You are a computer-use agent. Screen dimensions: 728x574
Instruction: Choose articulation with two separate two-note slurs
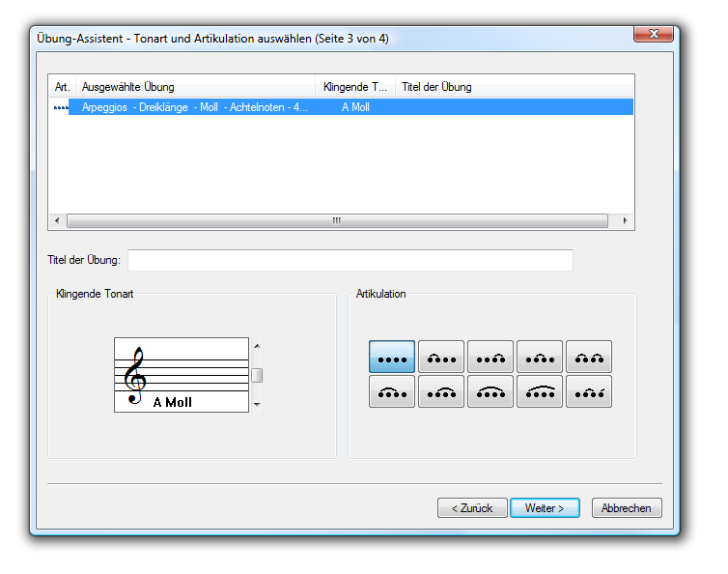[x=589, y=357]
